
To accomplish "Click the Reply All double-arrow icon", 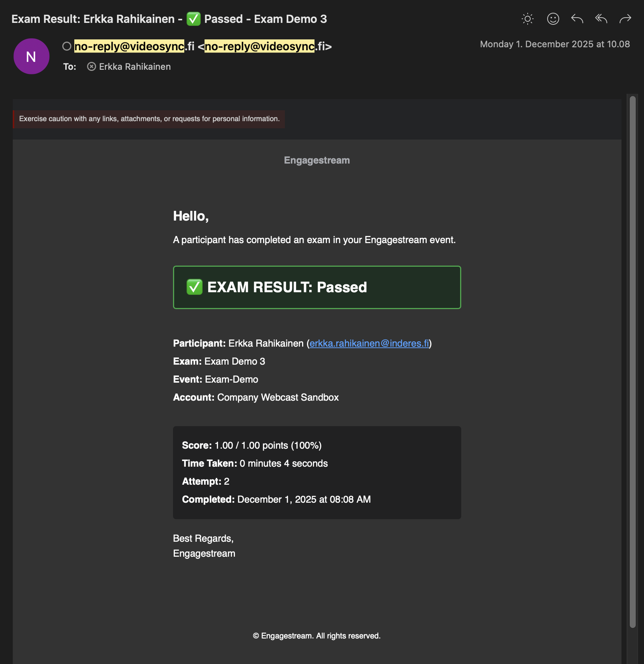I will coord(601,19).
